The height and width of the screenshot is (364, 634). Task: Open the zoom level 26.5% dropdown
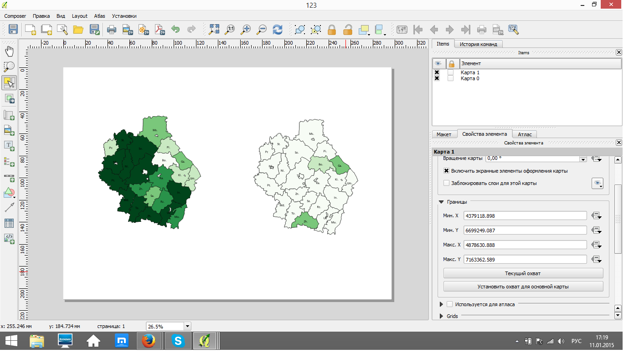pos(187,326)
